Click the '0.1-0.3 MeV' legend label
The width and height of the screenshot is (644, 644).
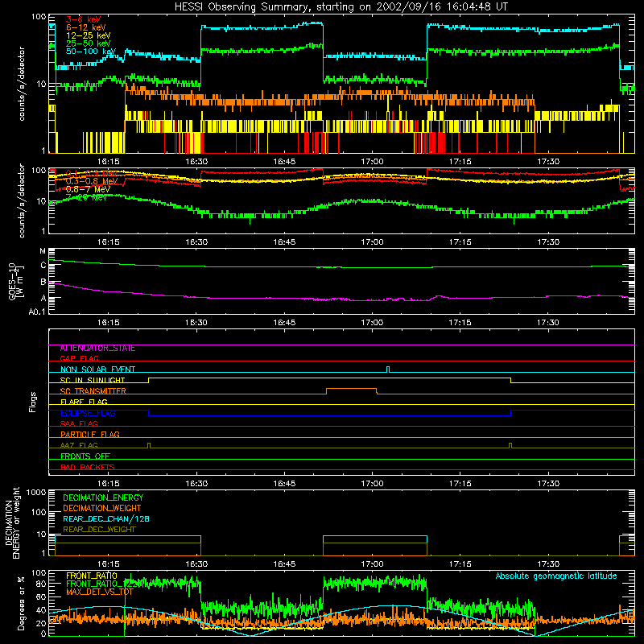tap(91, 173)
